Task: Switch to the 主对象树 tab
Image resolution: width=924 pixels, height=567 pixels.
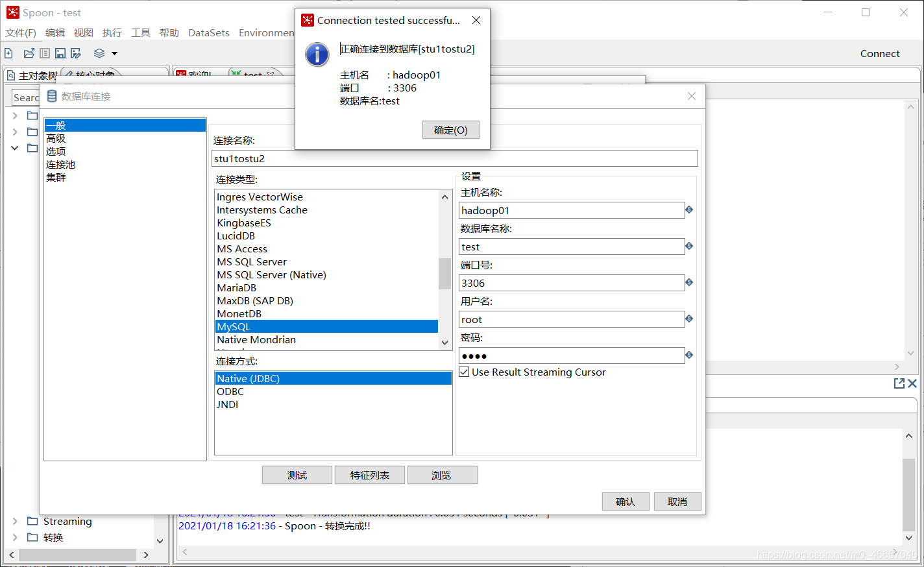Action: pyautogui.click(x=32, y=76)
